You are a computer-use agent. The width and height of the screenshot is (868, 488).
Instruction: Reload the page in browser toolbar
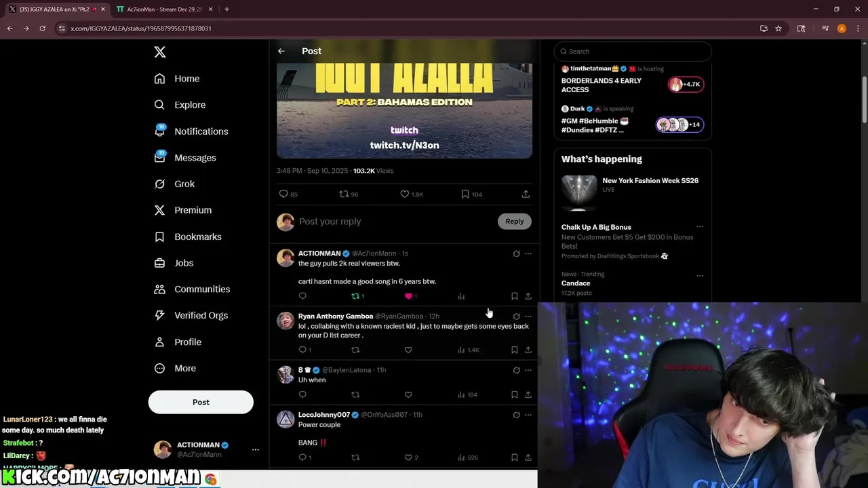click(x=42, y=28)
